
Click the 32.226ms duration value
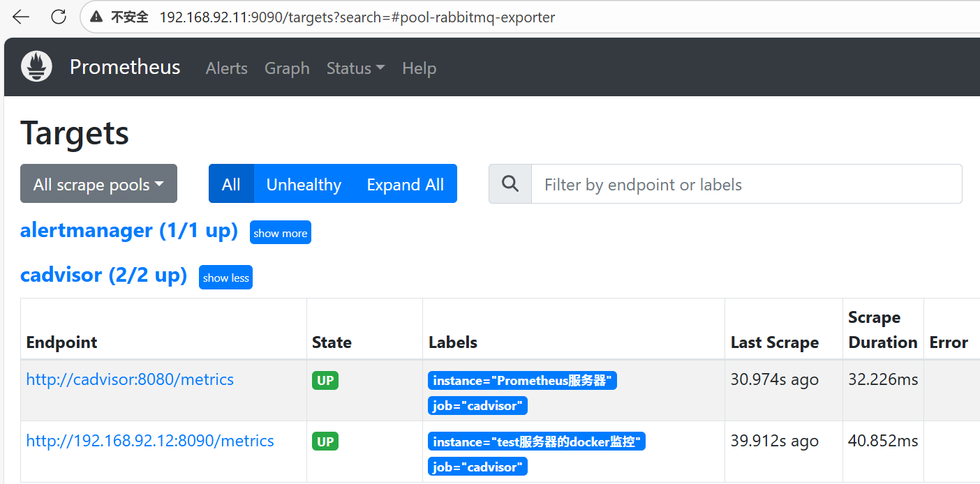(x=883, y=380)
